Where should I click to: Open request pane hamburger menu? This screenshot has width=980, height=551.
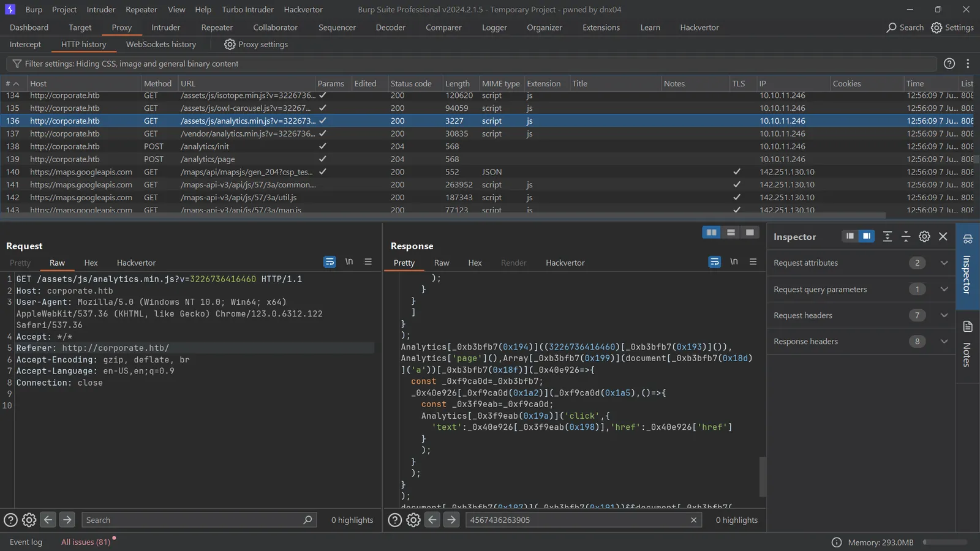point(368,261)
